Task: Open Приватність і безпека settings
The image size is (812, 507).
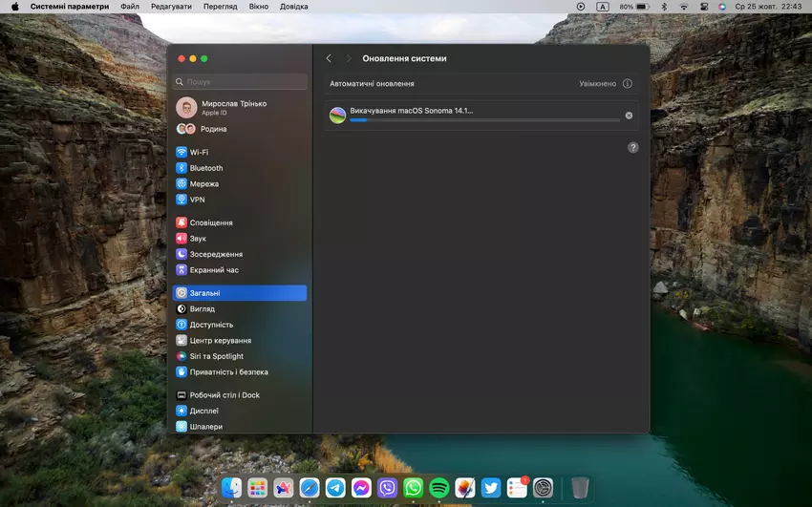Action: coord(228,372)
